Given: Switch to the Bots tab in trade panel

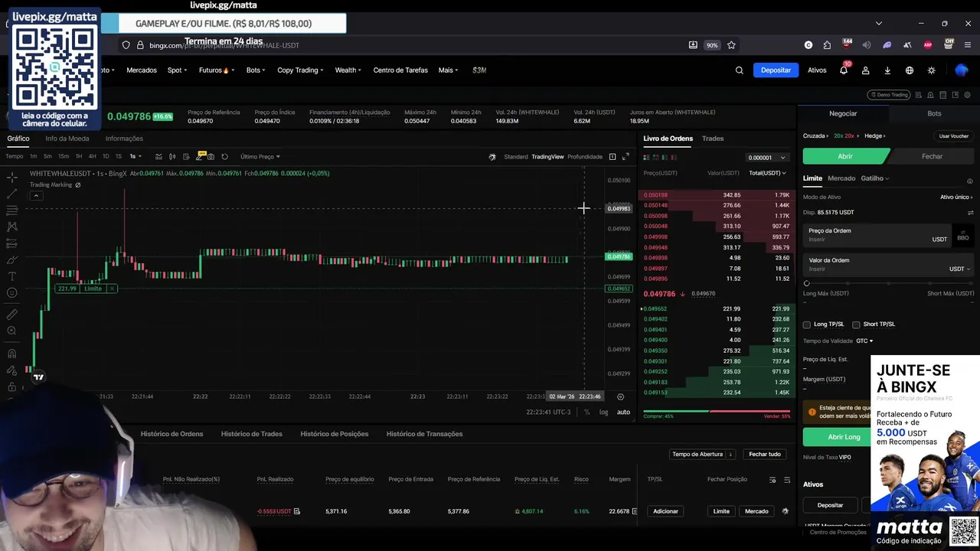Looking at the screenshot, I should point(934,113).
